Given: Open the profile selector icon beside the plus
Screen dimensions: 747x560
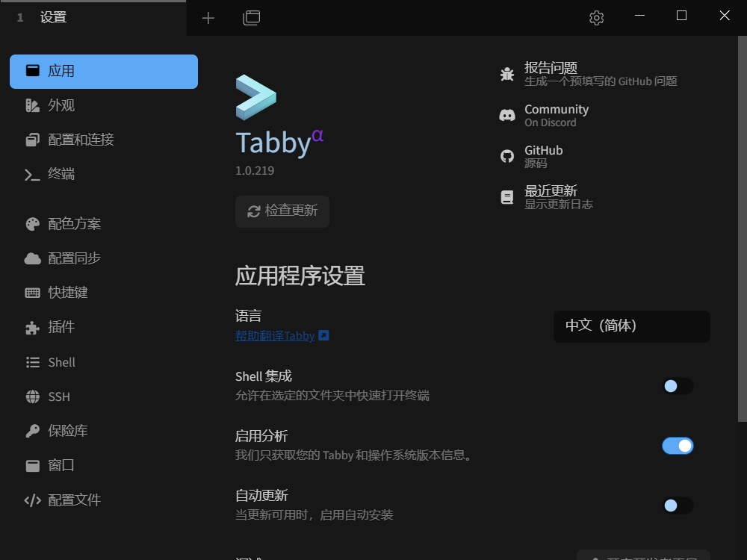Looking at the screenshot, I should click(252, 18).
